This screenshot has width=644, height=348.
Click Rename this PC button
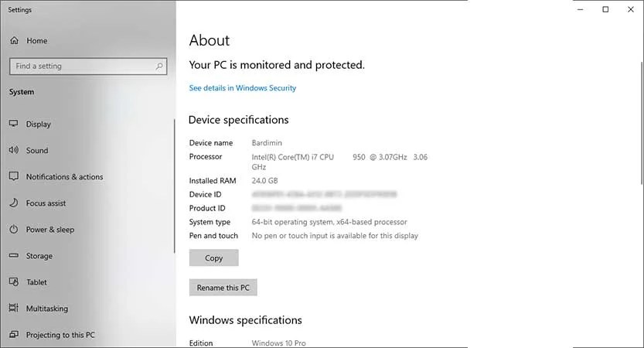(223, 288)
